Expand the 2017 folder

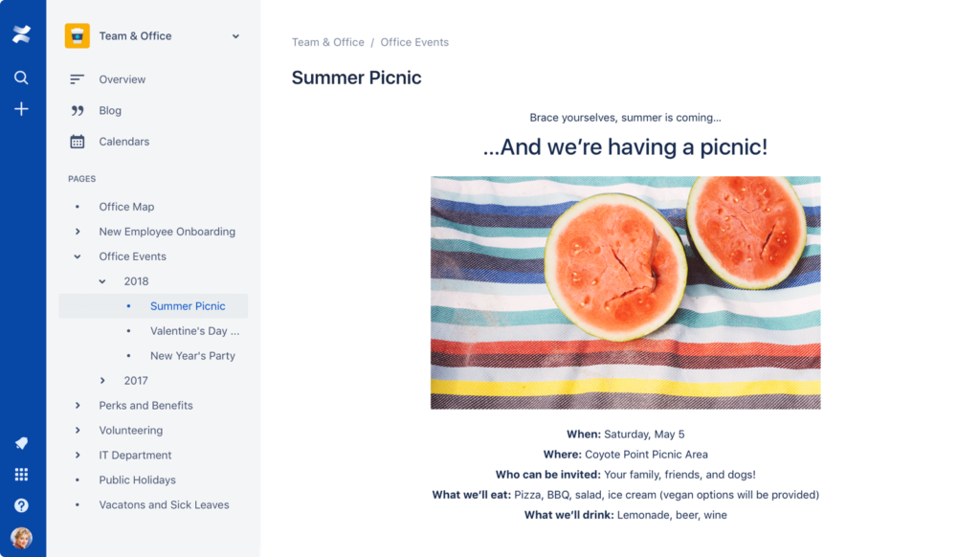click(x=102, y=381)
